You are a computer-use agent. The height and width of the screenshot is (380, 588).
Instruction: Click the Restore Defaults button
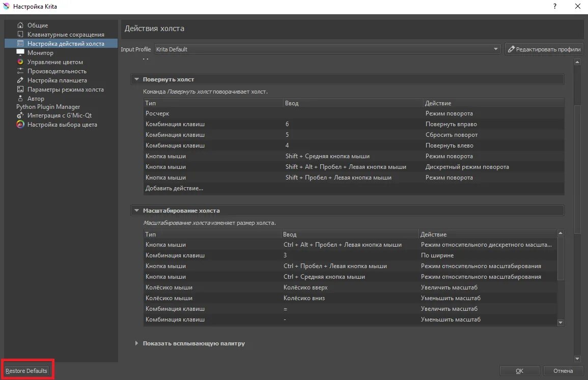26,371
